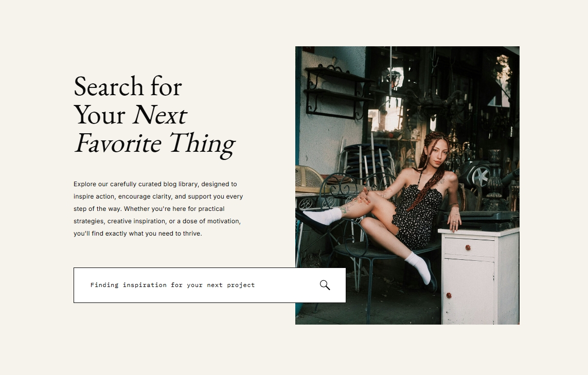The height and width of the screenshot is (375, 588).
Task: Click the black shoe near the cabinet
Action: pyautogui.click(x=431, y=275)
